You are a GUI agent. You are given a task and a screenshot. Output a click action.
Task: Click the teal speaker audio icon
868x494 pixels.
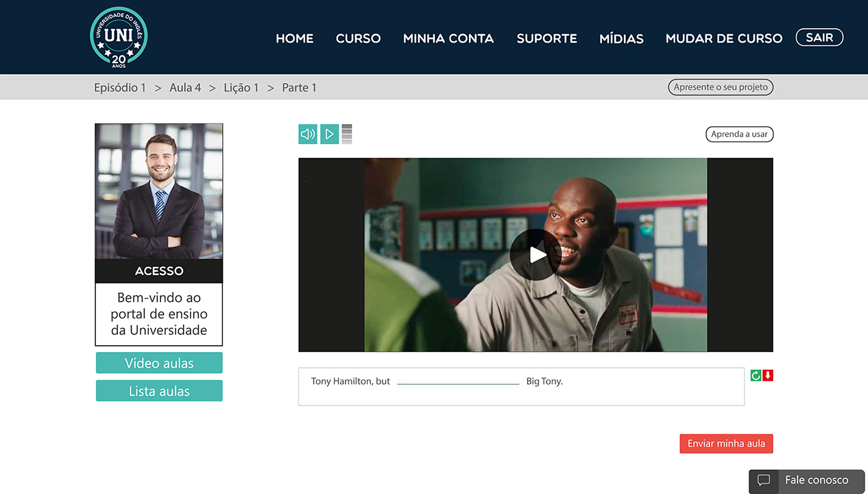(308, 134)
